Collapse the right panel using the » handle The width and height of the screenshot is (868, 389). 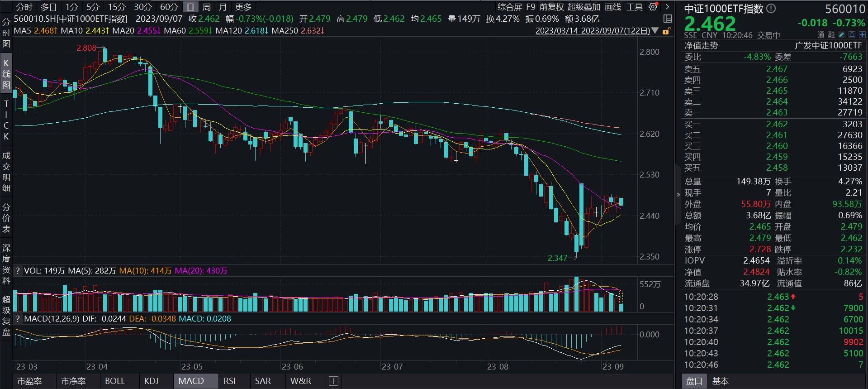click(678, 195)
